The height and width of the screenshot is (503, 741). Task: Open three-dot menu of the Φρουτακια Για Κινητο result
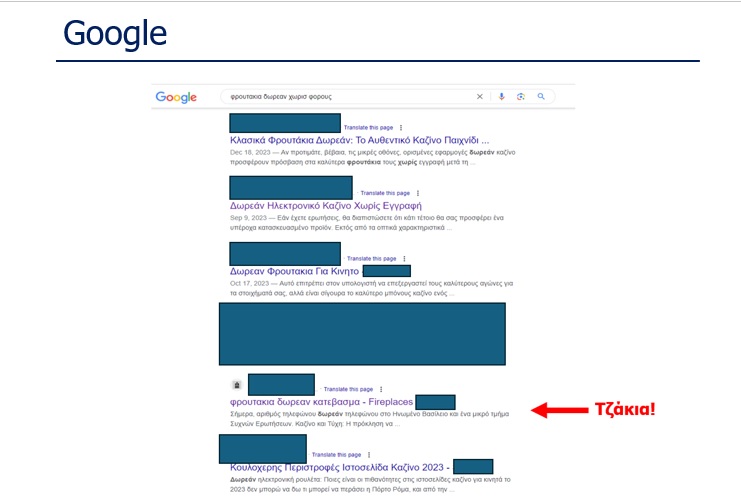(404, 259)
